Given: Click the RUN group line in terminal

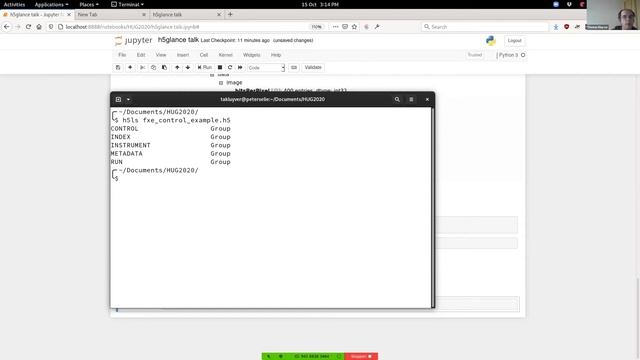Looking at the screenshot, I should coord(171,162).
